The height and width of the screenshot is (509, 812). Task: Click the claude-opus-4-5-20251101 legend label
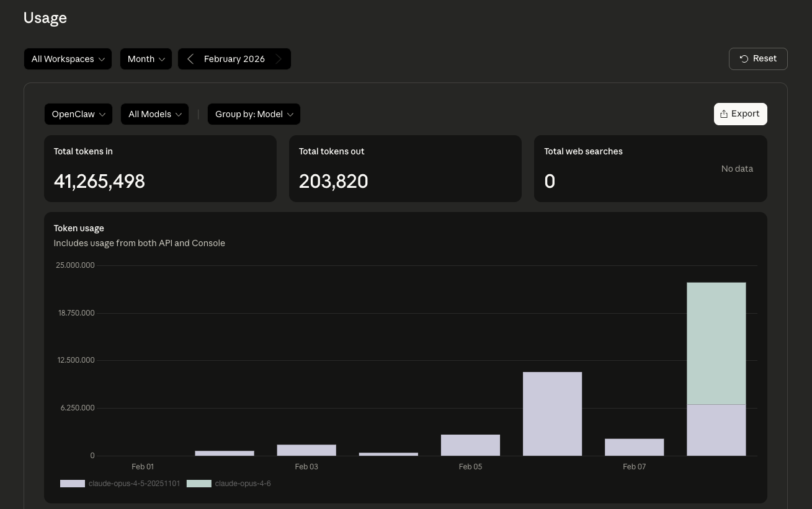[134, 484]
